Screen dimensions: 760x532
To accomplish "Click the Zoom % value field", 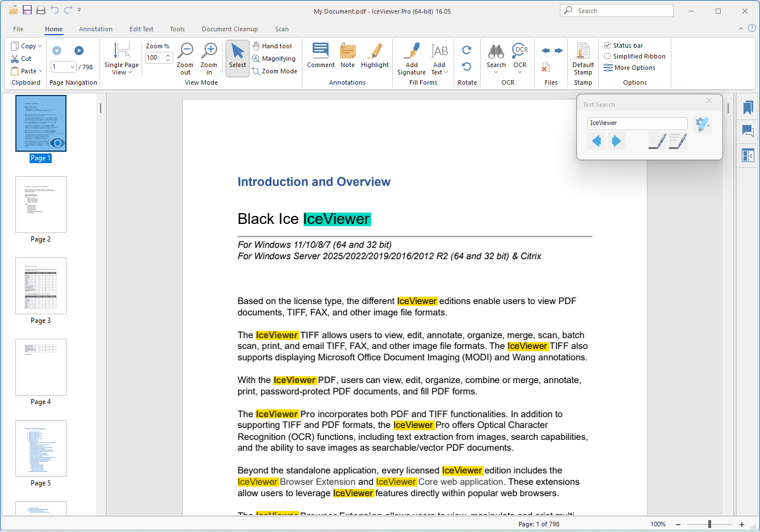I will (x=156, y=57).
